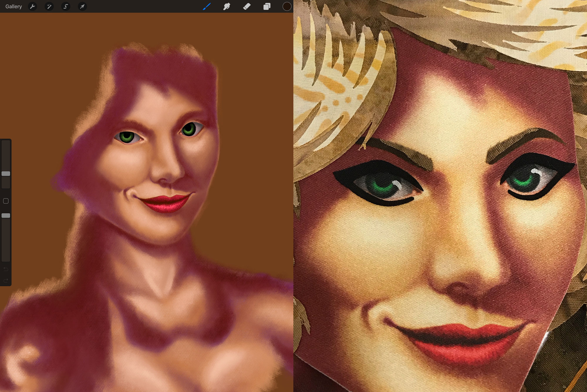Select the Brush tool
The image size is (587, 392).
click(x=207, y=6)
